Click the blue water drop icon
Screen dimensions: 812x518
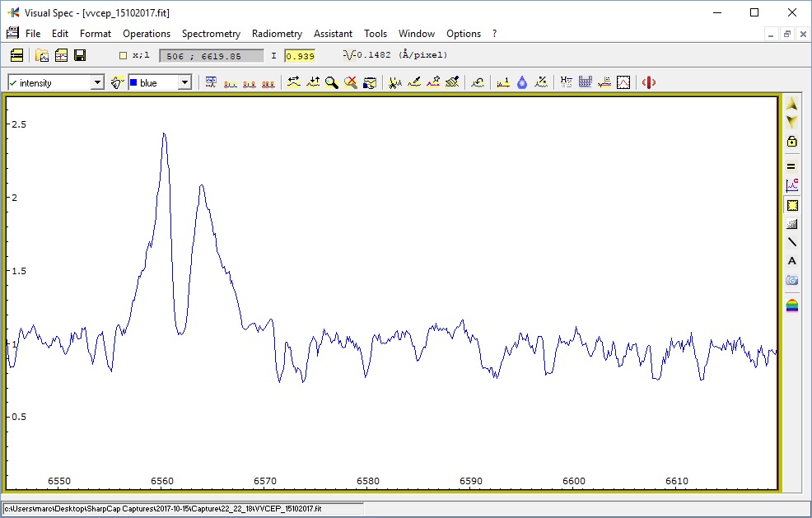[521, 82]
